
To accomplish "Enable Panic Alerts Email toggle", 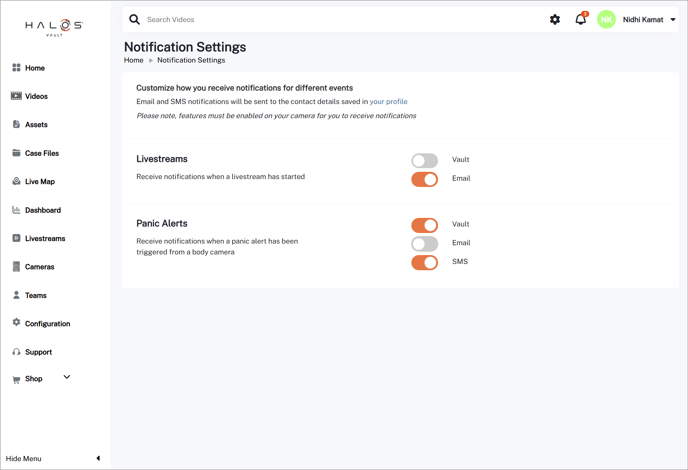I will [424, 243].
